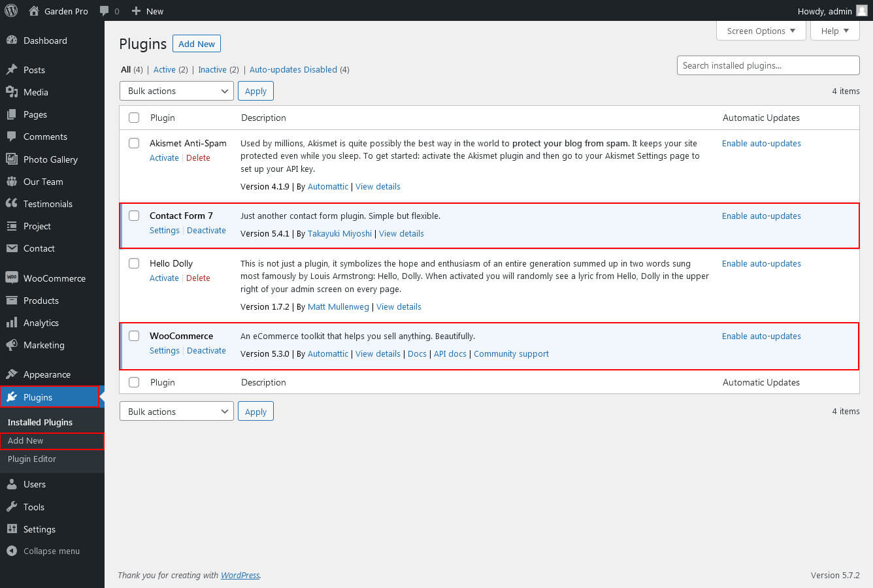Screen dimensions: 873x588
Task: Click the WordPress logo in admin bar
Action: tap(11, 10)
